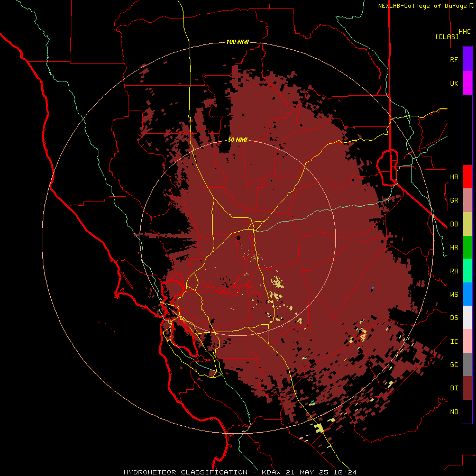Click the GR legend label
This screenshot has height=476, width=476.
(x=454, y=200)
